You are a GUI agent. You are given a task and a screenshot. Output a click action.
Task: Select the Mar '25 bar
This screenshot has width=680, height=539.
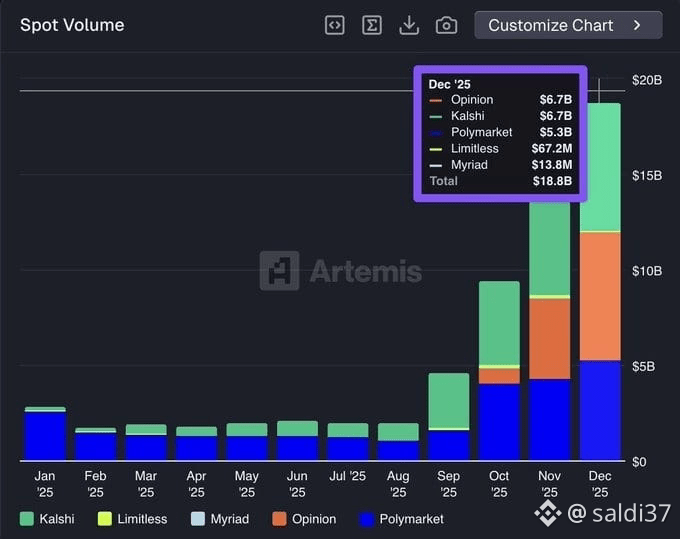[x=146, y=442]
